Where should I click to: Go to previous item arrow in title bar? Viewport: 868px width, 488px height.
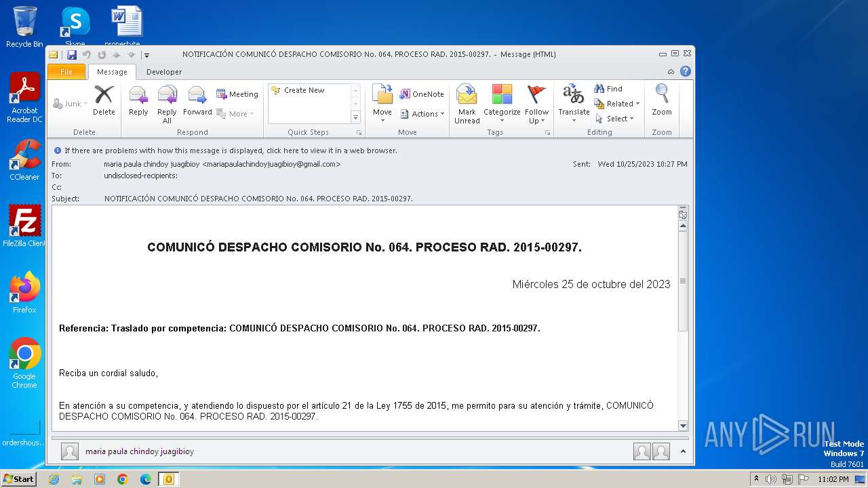pos(116,54)
